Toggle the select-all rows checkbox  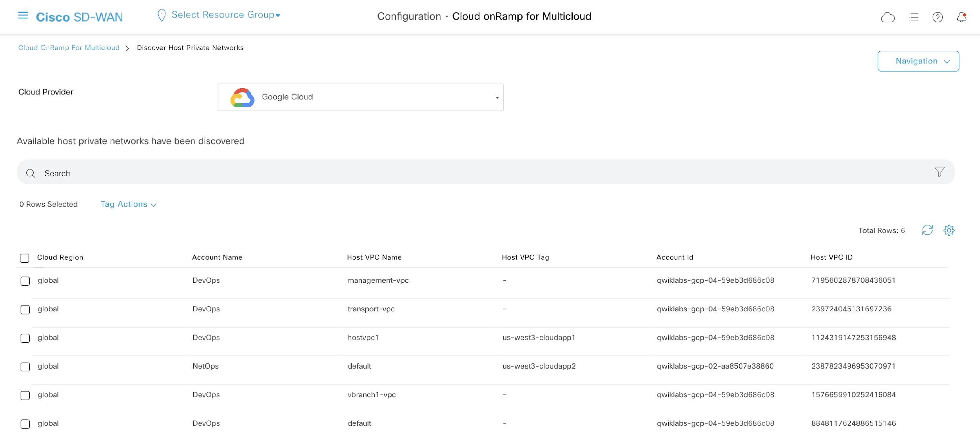pos(25,258)
